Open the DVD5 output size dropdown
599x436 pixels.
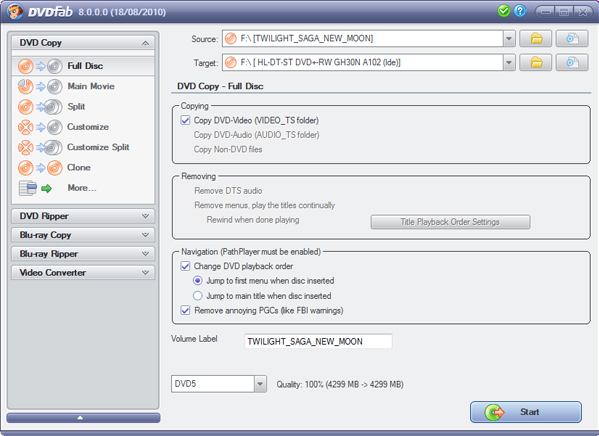coord(260,384)
